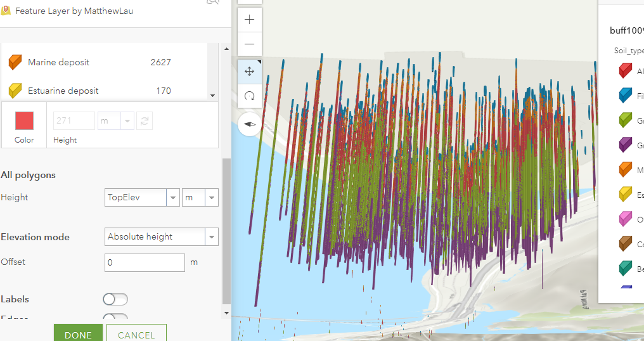Image resolution: width=644 pixels, height=341 pixels.
Task: Click the Marine deposit count 2627
Action: (160, 63)
